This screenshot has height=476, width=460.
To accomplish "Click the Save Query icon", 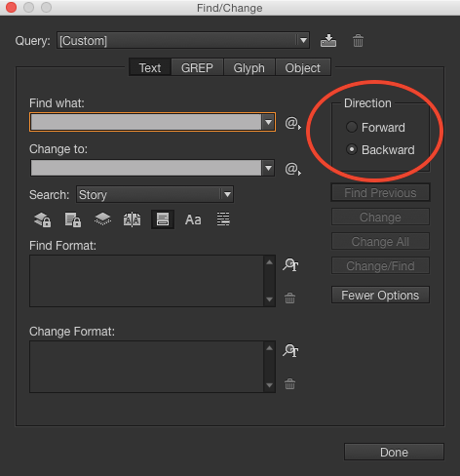I will (328, 41).
